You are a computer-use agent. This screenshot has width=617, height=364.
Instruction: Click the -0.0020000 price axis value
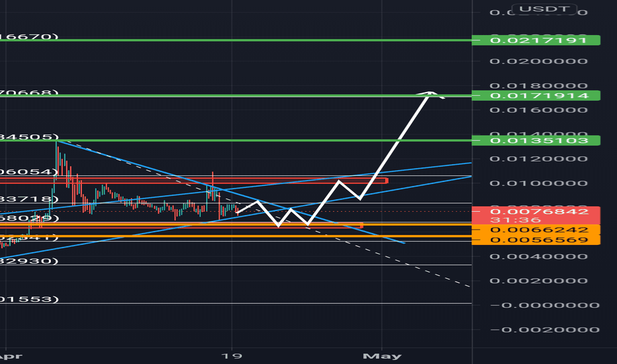pos(545,330)
